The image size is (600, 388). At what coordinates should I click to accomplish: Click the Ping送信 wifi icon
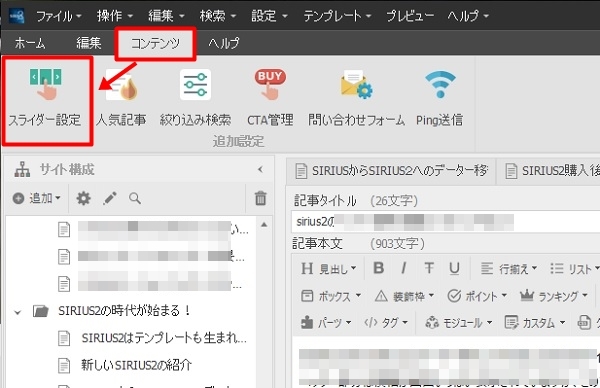click(x=440, y=84)
